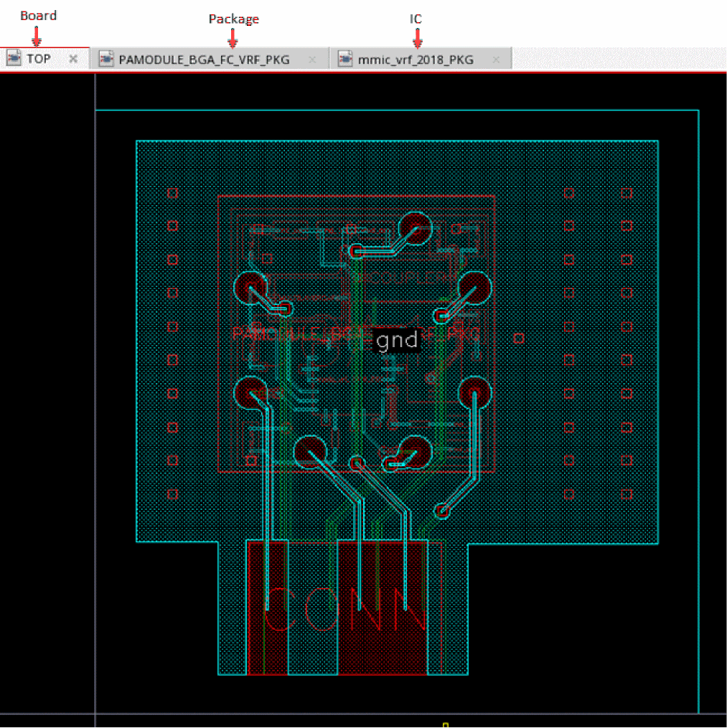727x728 pixels.
Task: Click the middle-right large BGA pad
Action: (x=475, y=392)
